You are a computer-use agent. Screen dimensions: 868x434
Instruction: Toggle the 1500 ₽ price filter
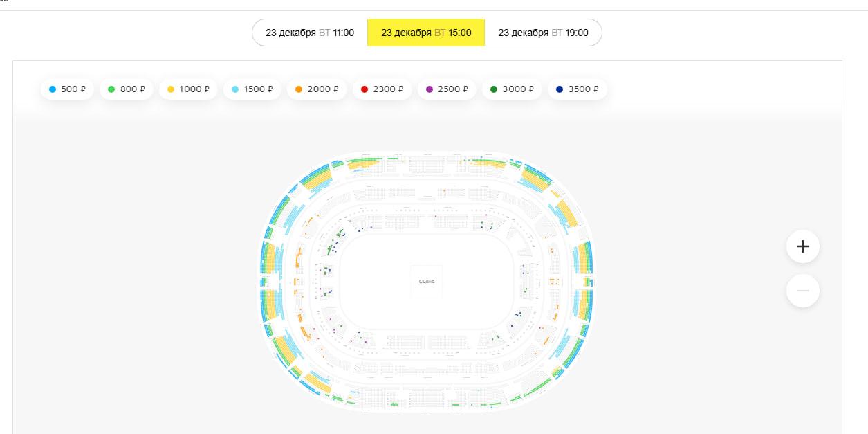click(x=252, y=89)
